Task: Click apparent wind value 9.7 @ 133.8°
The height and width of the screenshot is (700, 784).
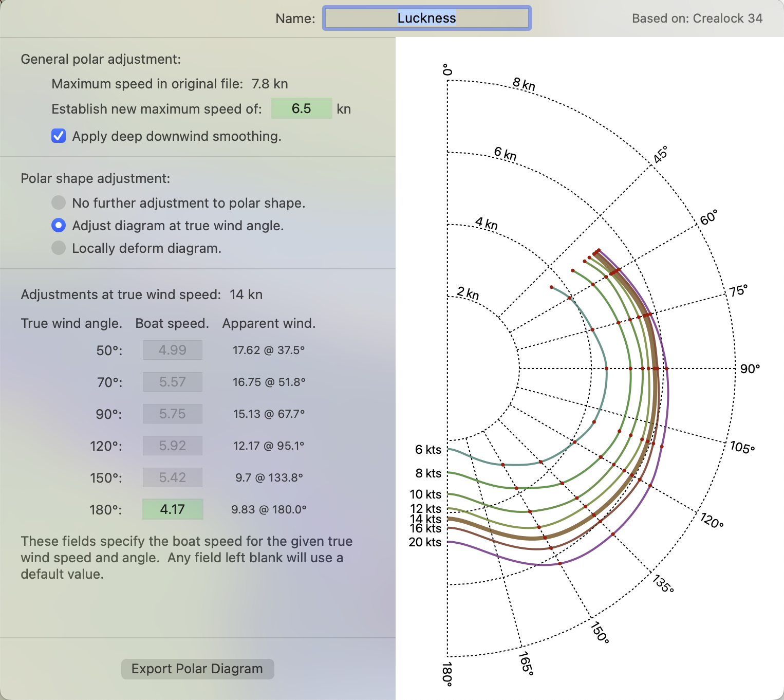Action: point(269,477)
